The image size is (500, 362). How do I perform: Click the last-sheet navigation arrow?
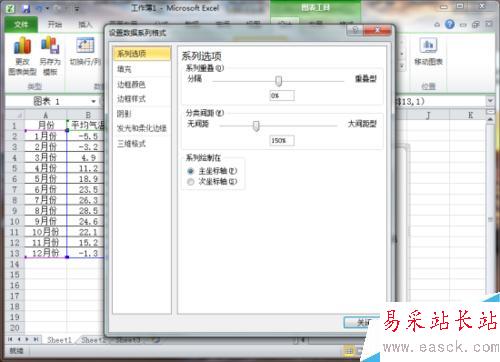36,339
